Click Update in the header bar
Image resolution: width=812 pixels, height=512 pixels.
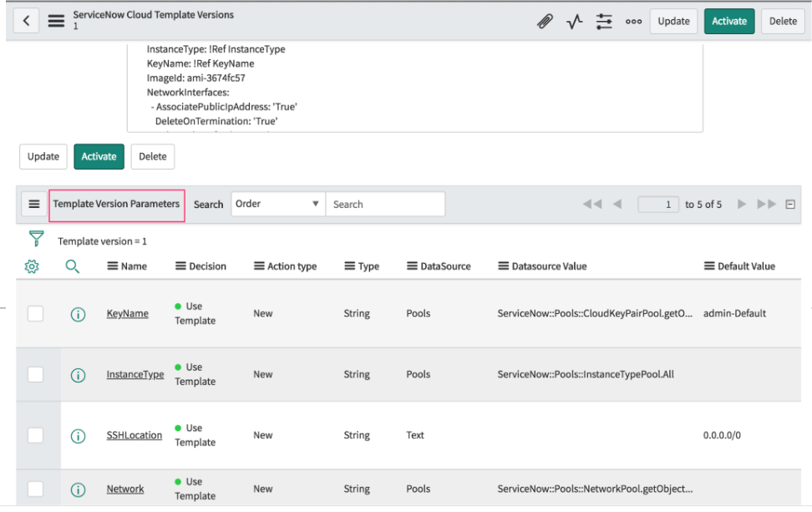(673, 21)
